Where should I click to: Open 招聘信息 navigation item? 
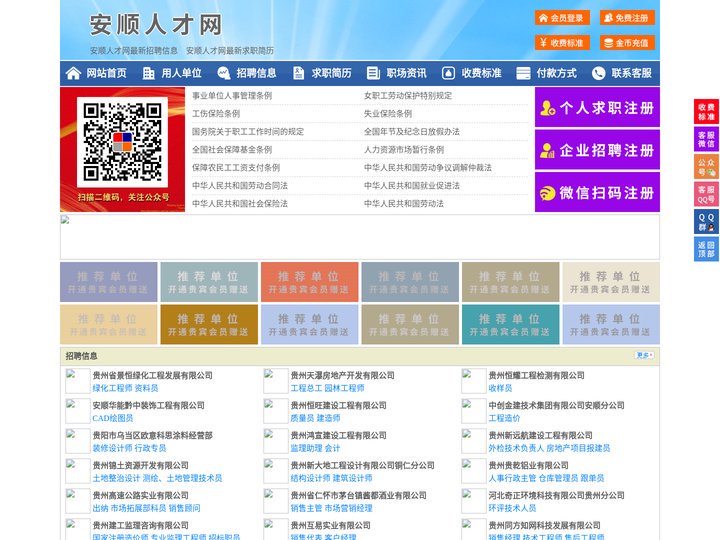256,73
